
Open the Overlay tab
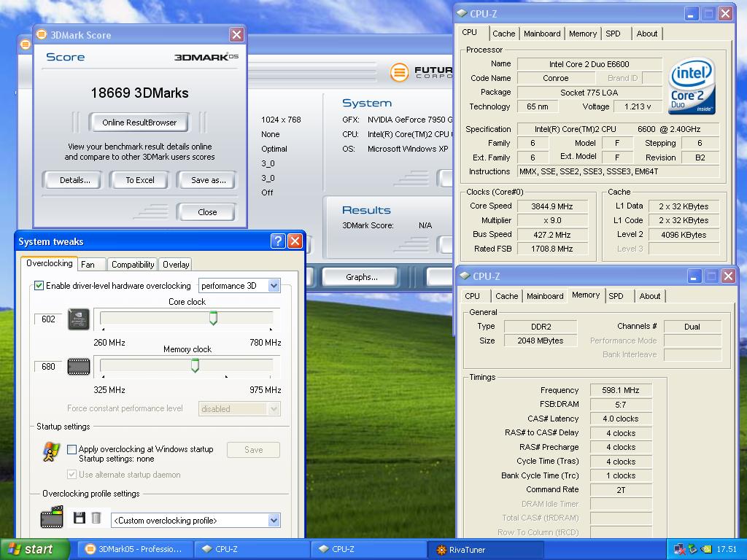pos(176,264)
